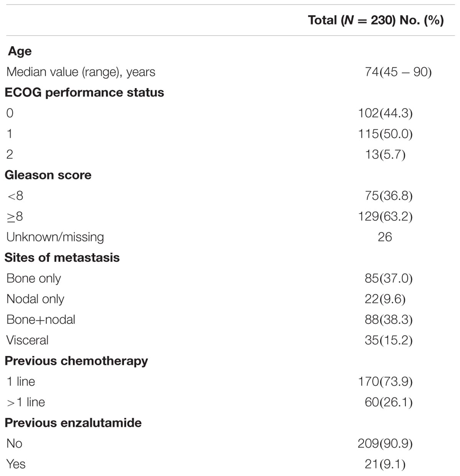This screenshot has height=476, width=460.
Task: Click the Median value (range) row label
Action: (x=81, y=72)
